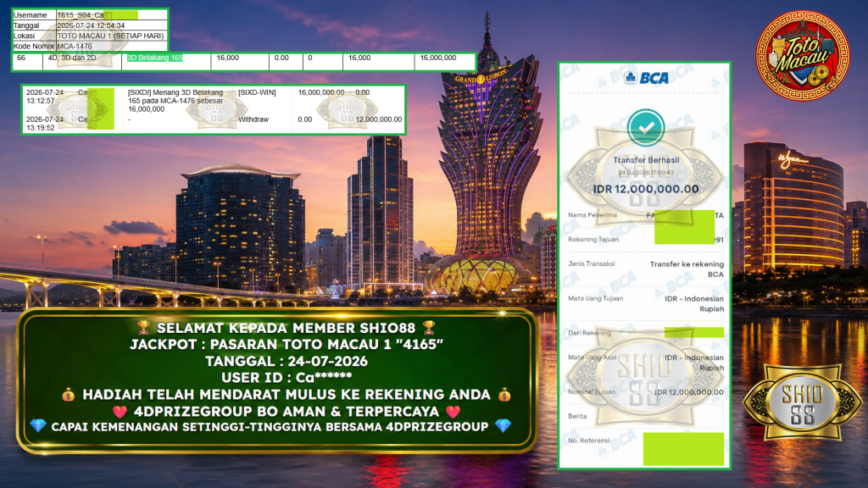Click the [SIXD-WIN] transaction type
Screen dimensions: 868x488
click(x=257, y=92)
